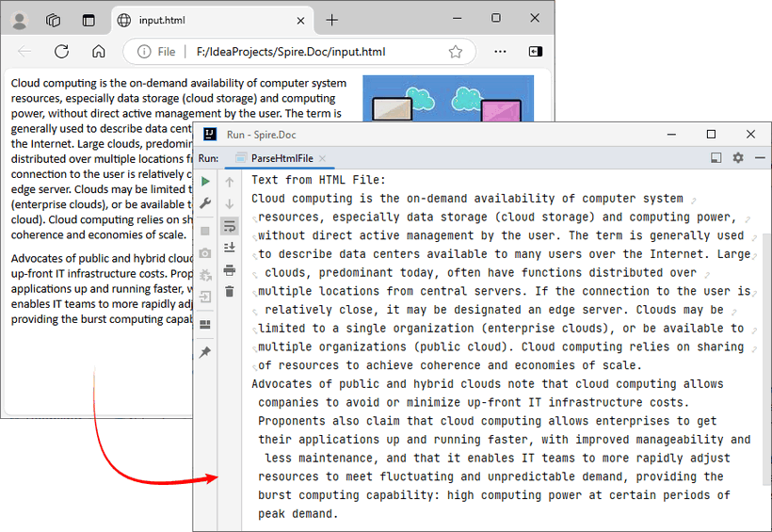Toggle the browser sidebar icon
The image size is (772, 532).
tap(535, 51)
